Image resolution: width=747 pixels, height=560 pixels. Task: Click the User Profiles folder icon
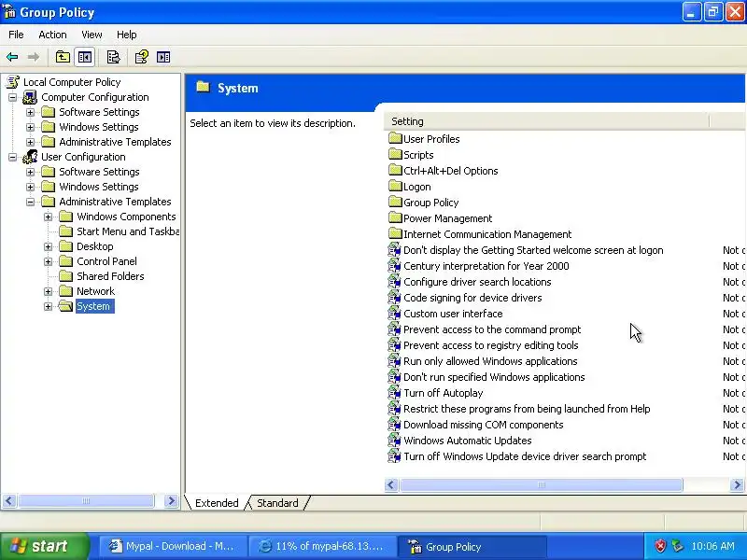click(395, 138)
